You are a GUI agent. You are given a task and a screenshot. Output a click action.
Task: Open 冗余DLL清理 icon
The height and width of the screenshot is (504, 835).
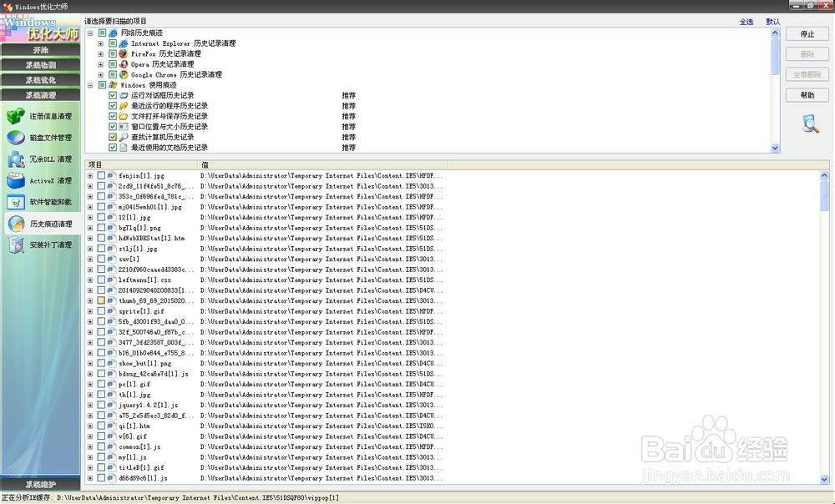pyautogui.click(x=15, y=159)
